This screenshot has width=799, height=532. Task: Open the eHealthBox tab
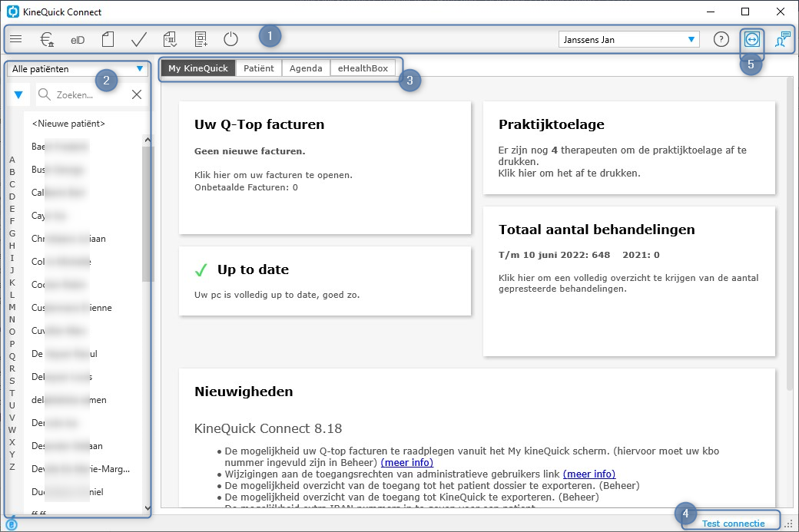click(x=363, y=68)
